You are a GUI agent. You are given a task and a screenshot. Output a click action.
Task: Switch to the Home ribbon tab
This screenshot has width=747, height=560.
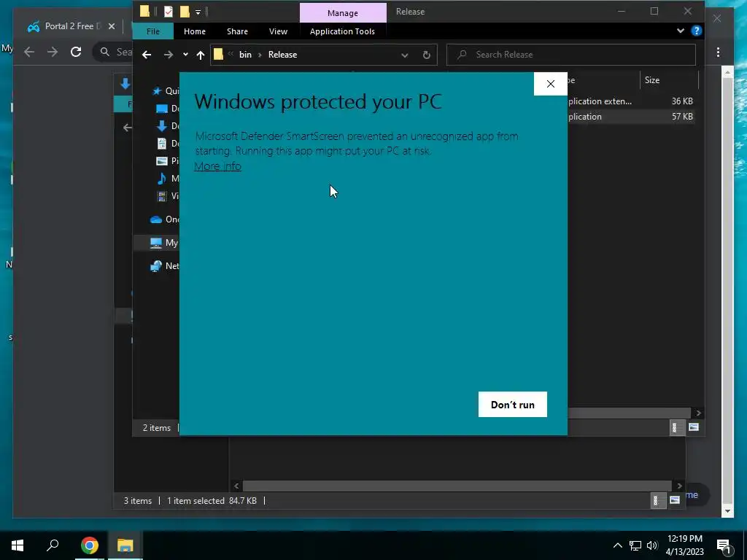(194, 31)
